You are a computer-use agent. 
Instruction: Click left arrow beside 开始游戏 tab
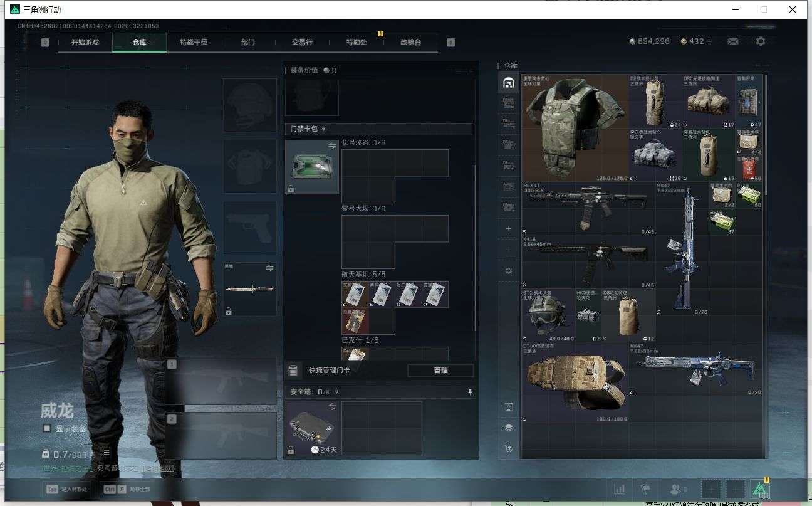click(x=45, y=43)
